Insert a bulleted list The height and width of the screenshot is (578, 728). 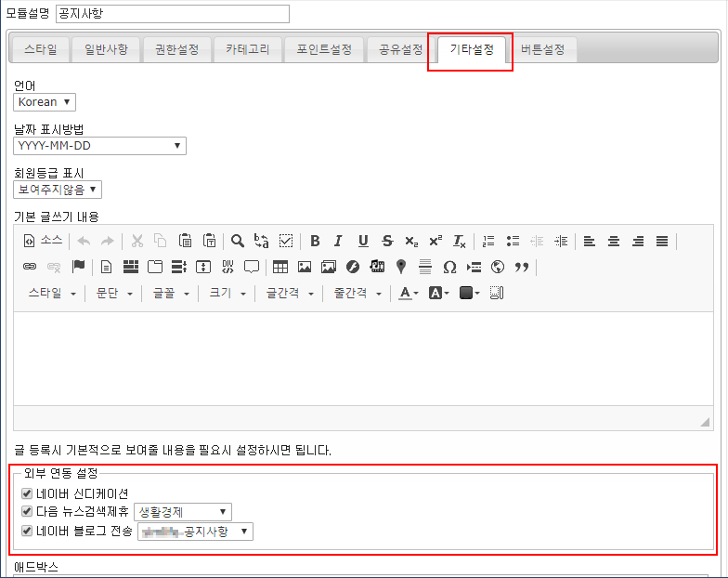513,241
